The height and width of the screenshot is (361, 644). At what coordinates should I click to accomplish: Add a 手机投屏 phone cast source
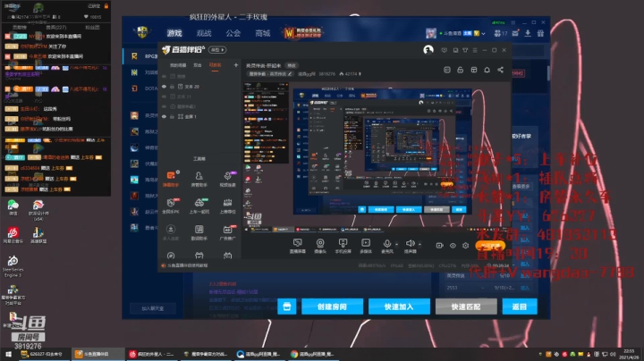pos(343,246)
